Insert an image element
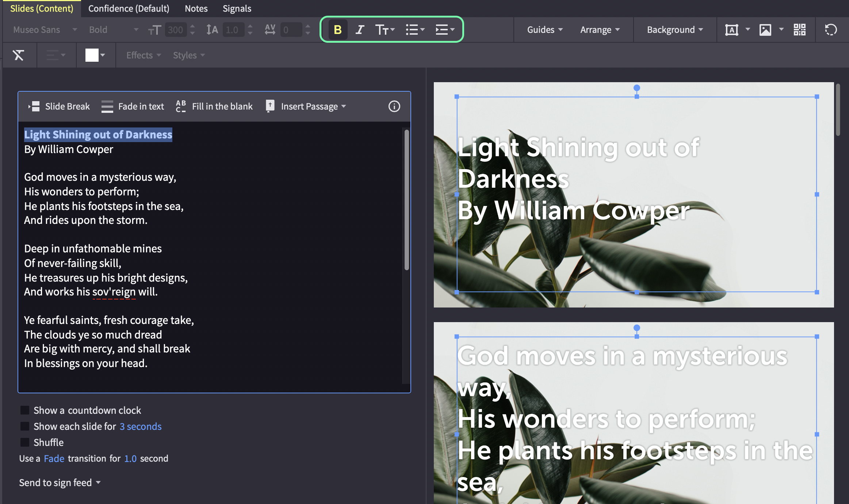 click(765, 30)
